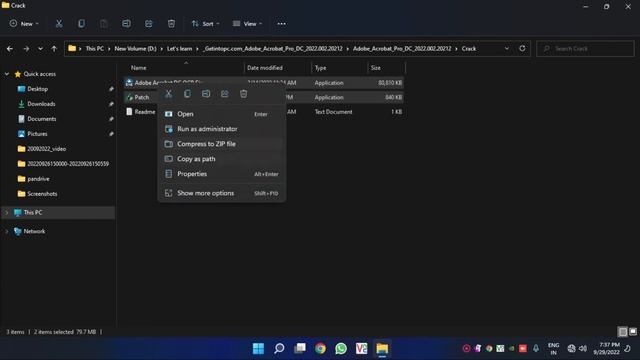The height and width of the screenshot is (360, 640).
Task: Sort by Size column header
Action: point(376,68)
